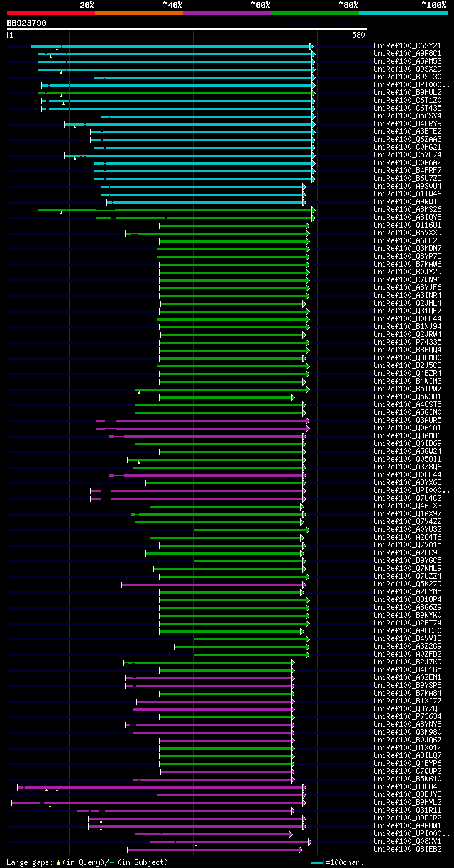This screenshot has width=454, height=868.
Task: Select the UniRef100_Q0ID69 label
Action: click(407, 443)
